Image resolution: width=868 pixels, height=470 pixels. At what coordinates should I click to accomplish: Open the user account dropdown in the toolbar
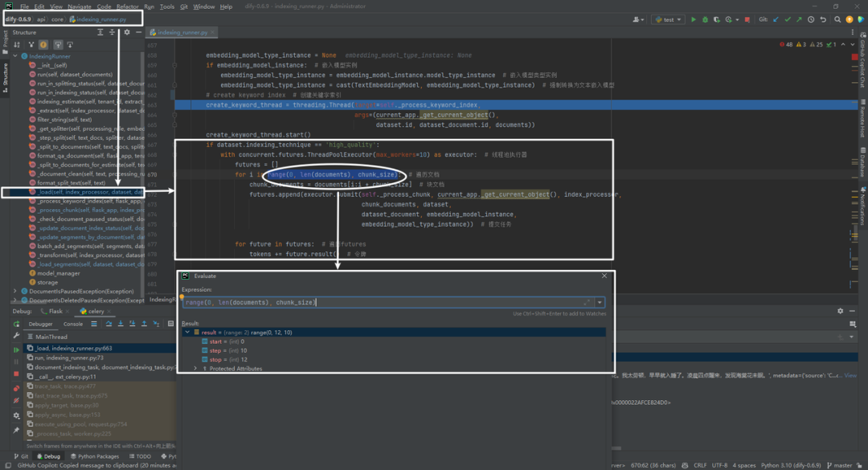(638, 19)
